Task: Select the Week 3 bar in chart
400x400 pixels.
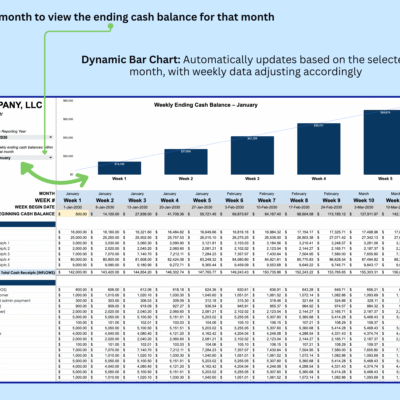Action: point(252,155)
